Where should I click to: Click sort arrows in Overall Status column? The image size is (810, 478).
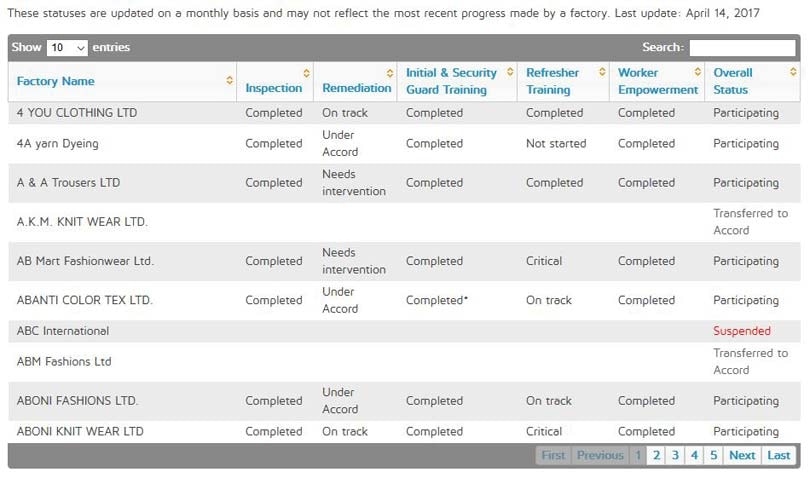coord(793,73)
